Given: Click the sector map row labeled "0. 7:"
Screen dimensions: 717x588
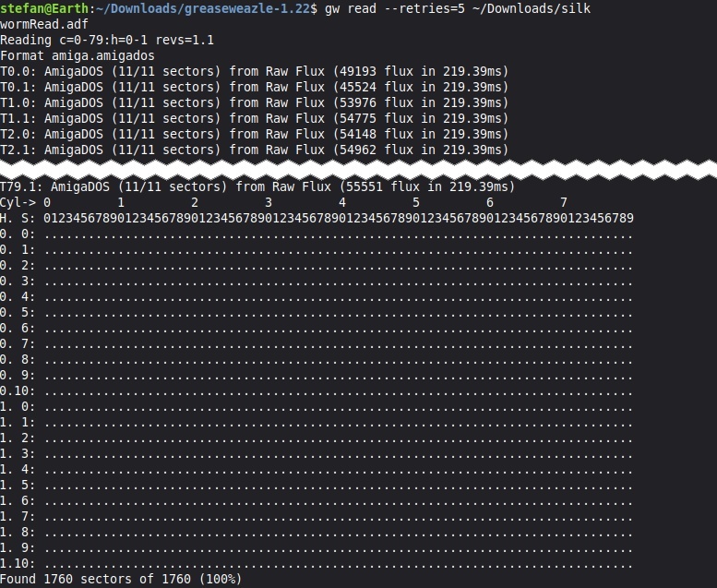Looking at the screenshot, I should [317, 343].
